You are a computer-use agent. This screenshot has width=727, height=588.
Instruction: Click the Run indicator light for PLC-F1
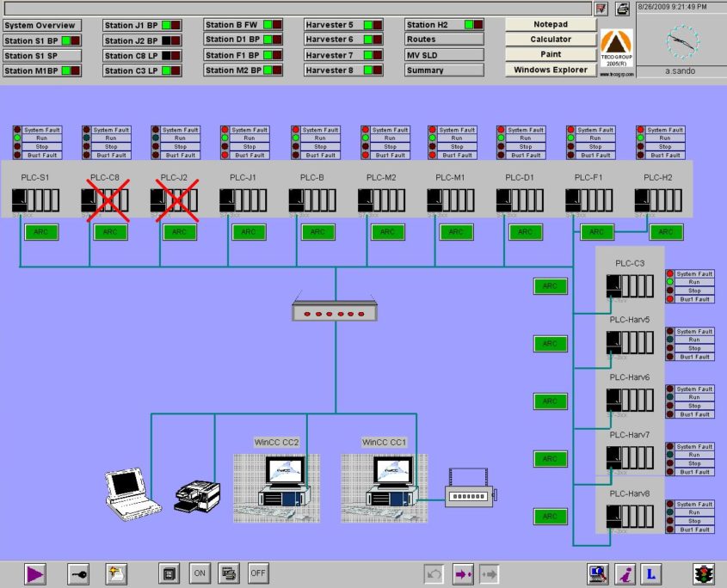click(570, 137)
